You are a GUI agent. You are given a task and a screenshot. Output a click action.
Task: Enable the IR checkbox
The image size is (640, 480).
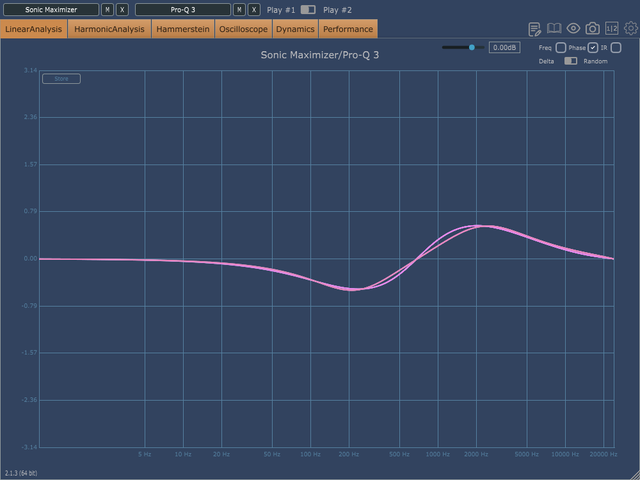coord(616,48)
